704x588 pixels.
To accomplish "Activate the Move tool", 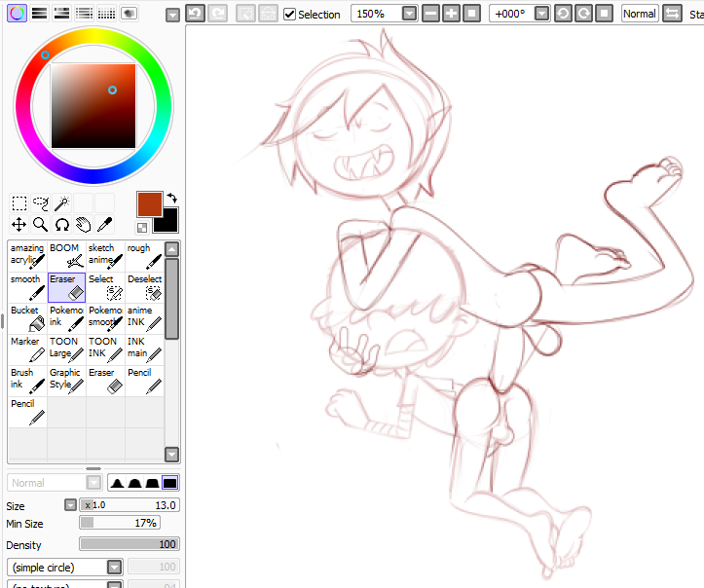I will (19, 225).
